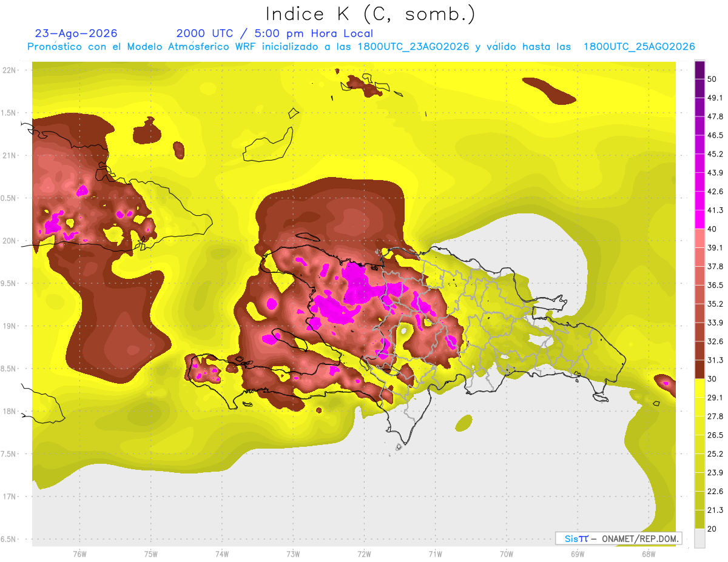Click the legend value "20"
Screen dimensions: 728x562
712,529
